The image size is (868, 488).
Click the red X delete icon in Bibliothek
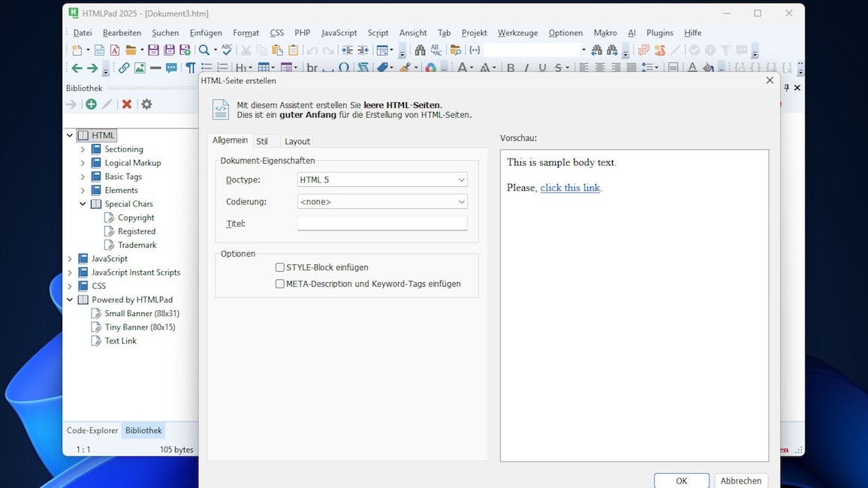point(127,104)
